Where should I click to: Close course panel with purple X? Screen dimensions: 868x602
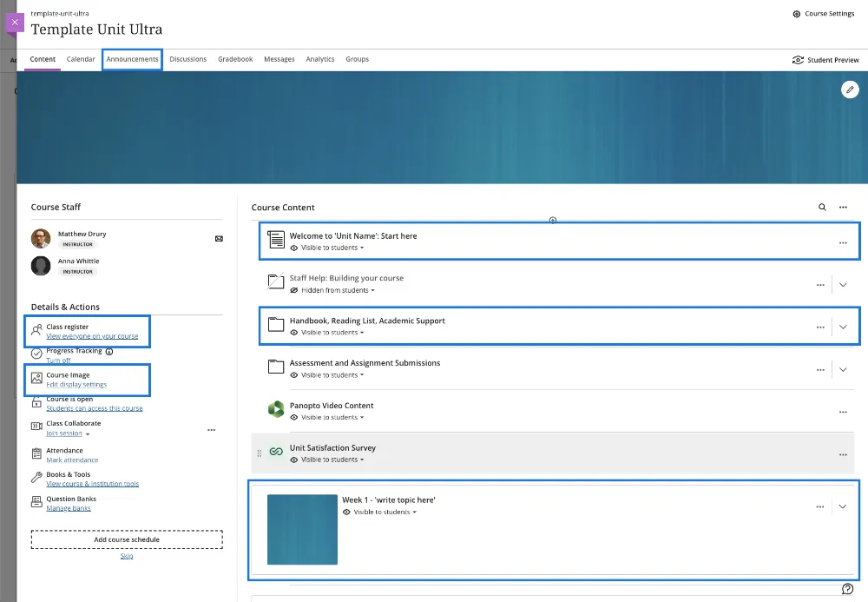tap(15, 22)
